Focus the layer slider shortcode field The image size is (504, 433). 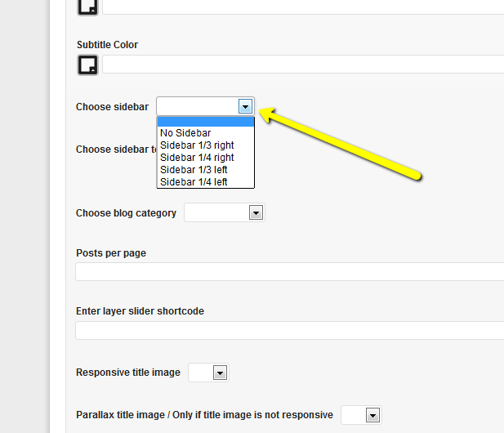pos(290,330)
